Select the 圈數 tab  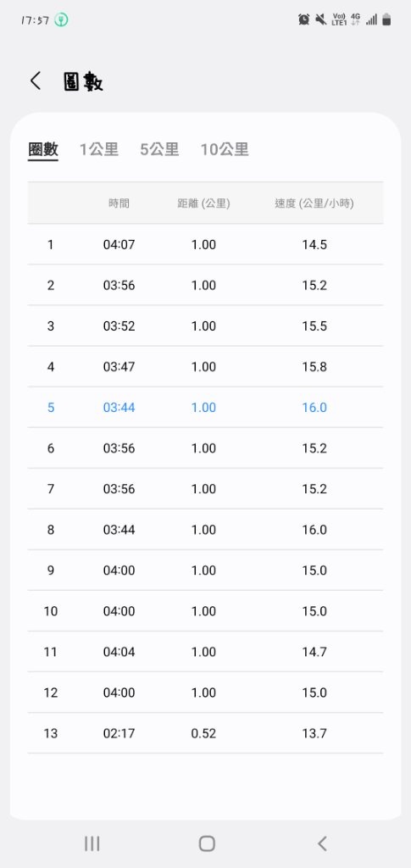click(x=43, y=149)
